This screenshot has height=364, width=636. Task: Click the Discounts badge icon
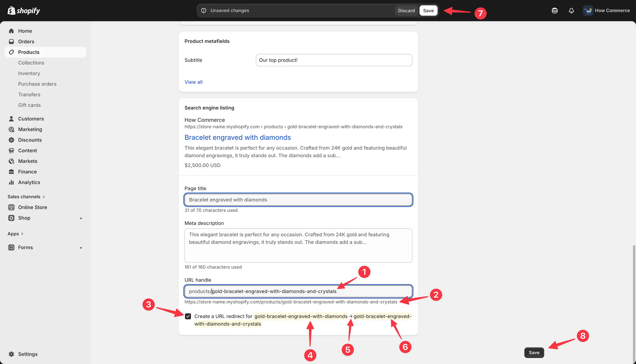(x=11, y=140)
